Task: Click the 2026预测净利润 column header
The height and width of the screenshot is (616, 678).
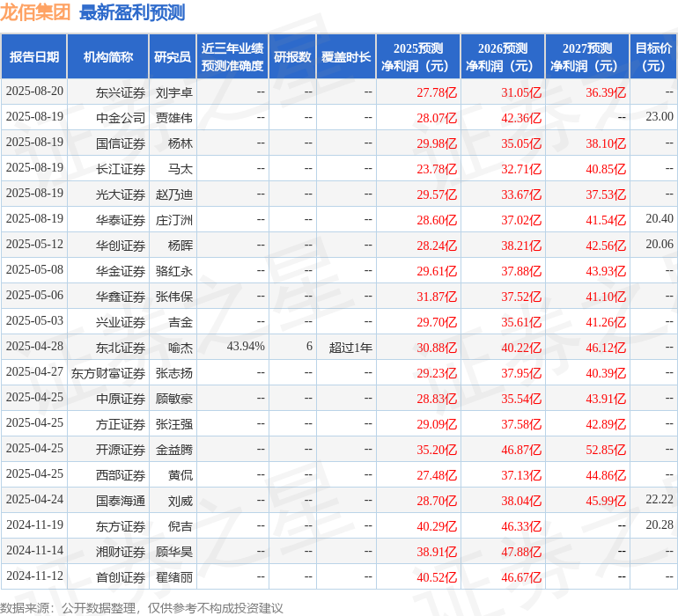Action: [503, 57]
